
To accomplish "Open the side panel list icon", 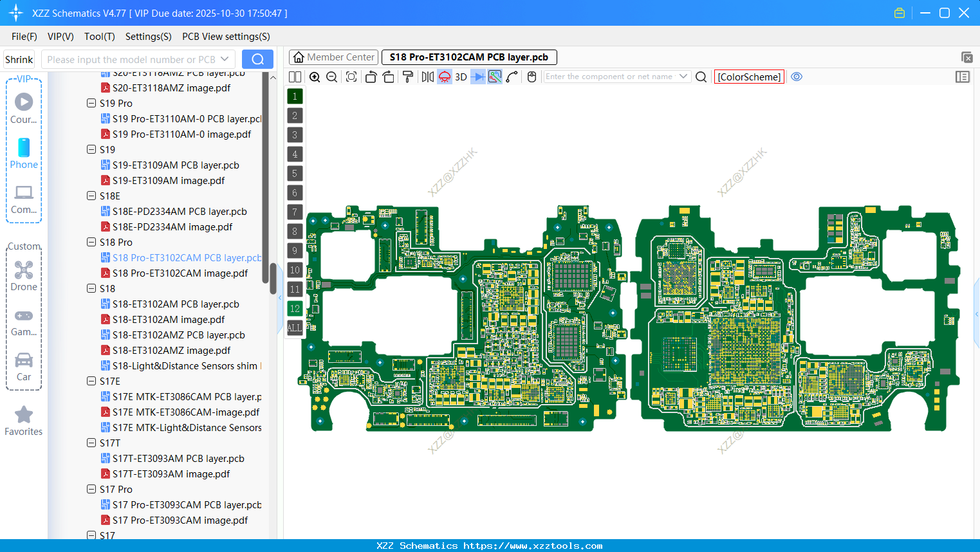I will [x=963, y=77].
